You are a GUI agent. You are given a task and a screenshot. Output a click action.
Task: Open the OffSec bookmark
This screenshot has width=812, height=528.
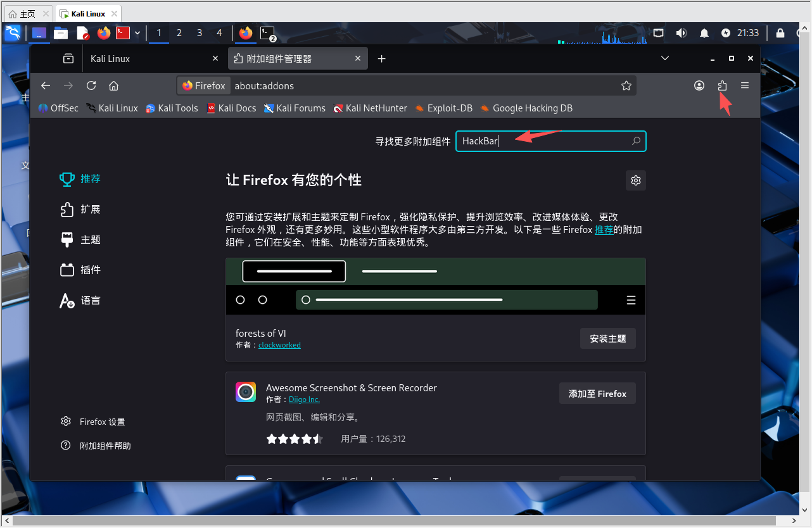[x=58, y=108]
